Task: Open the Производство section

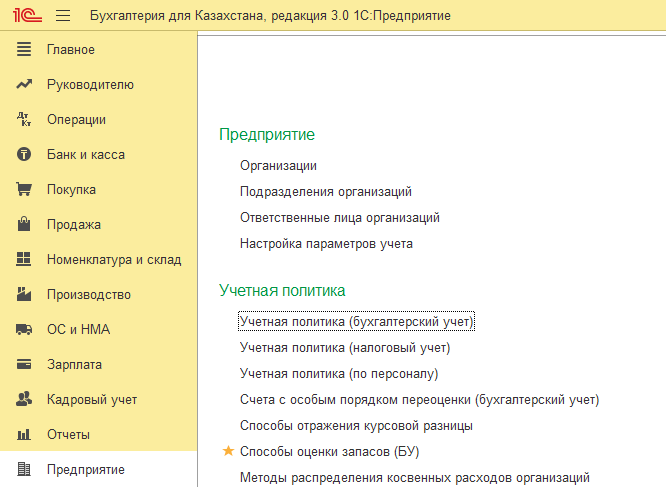Action: pyautogui.click(x=89, y=295)
